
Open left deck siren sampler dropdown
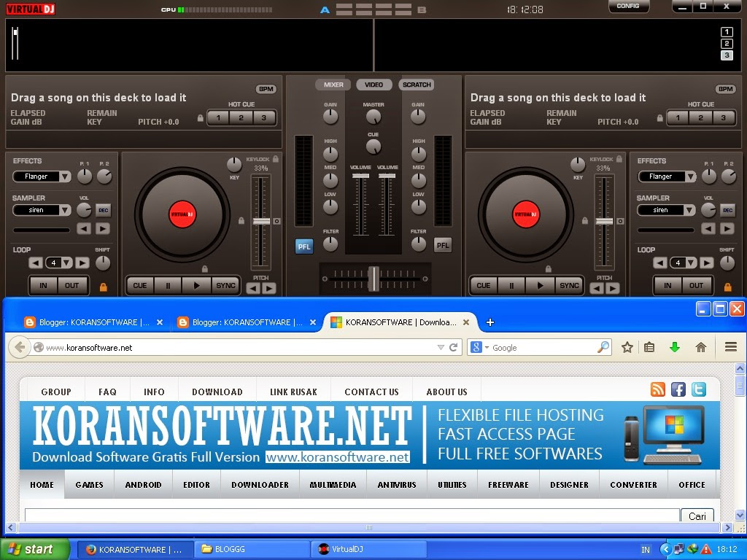65,211
